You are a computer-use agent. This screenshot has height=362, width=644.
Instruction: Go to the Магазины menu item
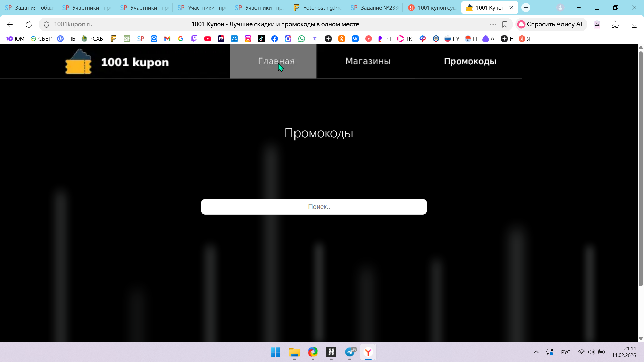[x=368, y=61]
